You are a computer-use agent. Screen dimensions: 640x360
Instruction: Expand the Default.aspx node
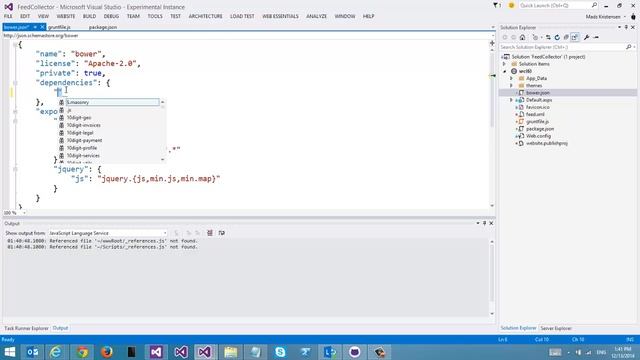click(x=511, y=100)
